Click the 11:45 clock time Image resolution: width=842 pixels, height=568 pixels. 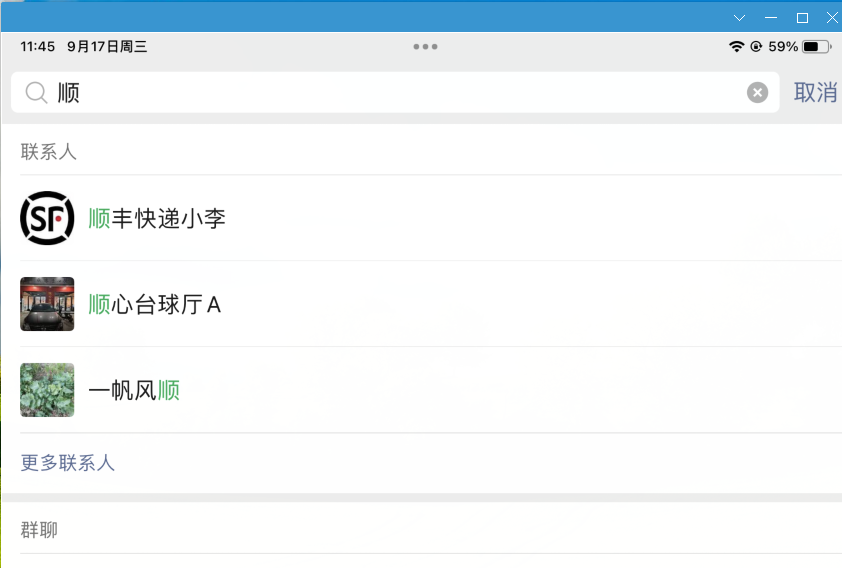click(x=38, y=47)
